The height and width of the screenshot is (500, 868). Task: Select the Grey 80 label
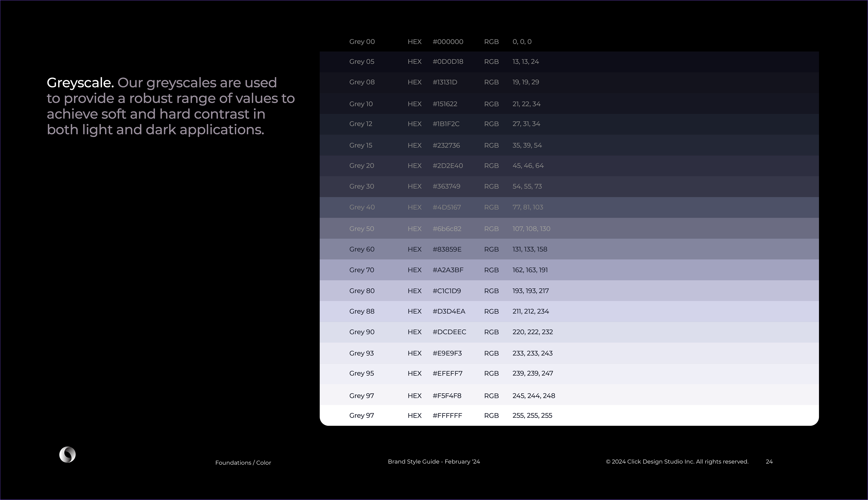362,291
